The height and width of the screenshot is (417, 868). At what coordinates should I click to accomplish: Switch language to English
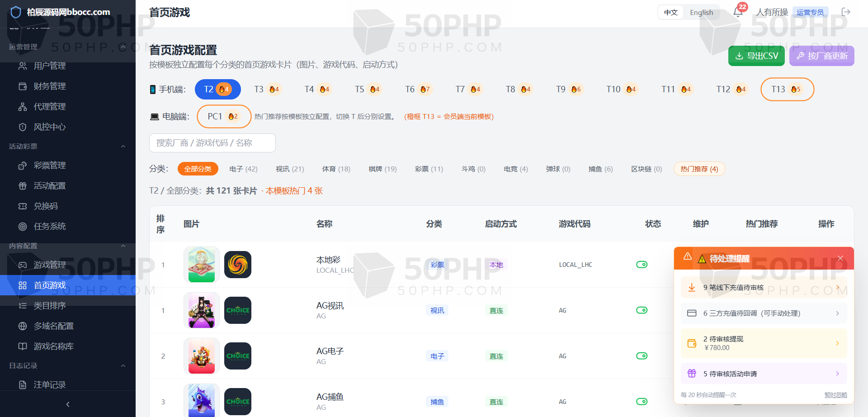[x=701, y=12]
